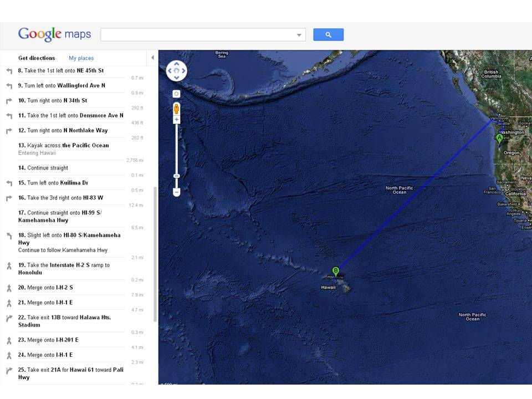Click the British Columbia map label
The height and width of the screenshot is (399, 532).
(491, 74)
